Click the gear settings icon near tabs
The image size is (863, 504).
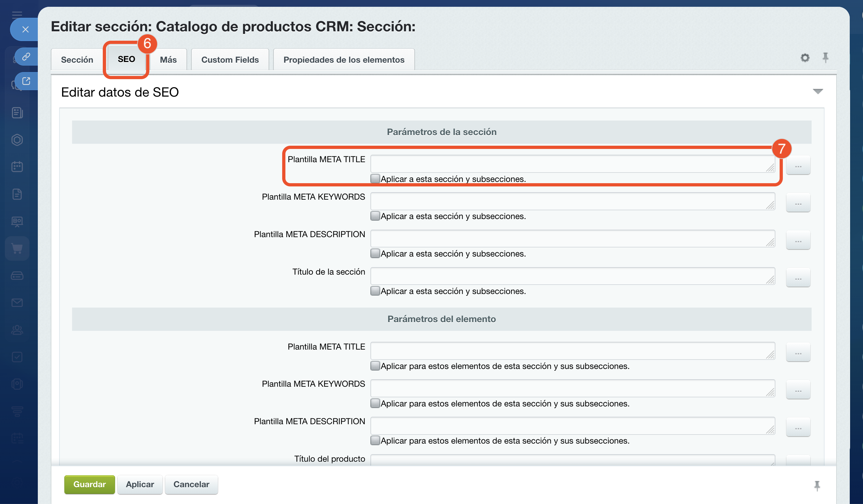(x=805, y=58)
